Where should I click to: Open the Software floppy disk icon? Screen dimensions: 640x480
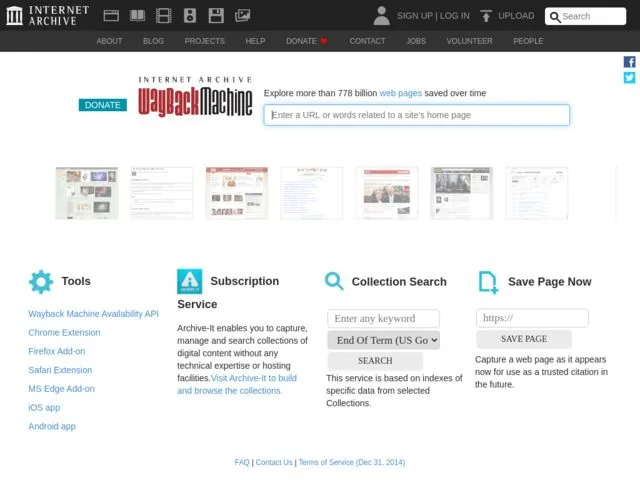coord(216,16)
